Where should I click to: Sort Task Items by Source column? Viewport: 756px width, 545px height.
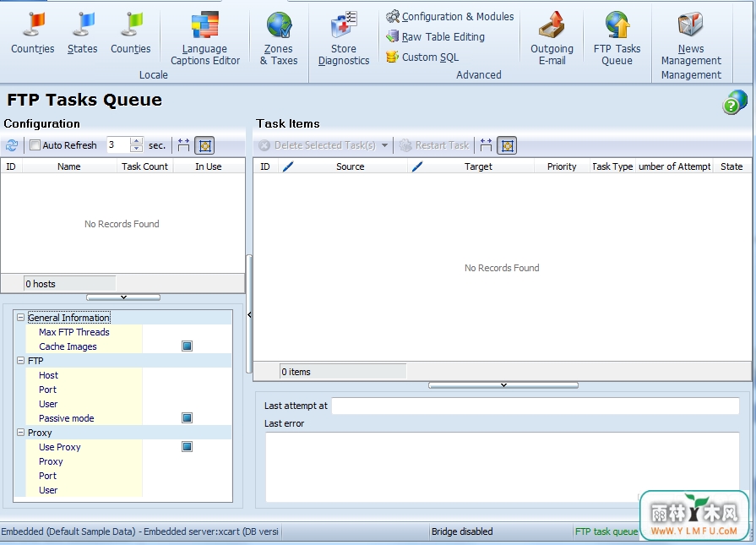(x=350, y=166)
